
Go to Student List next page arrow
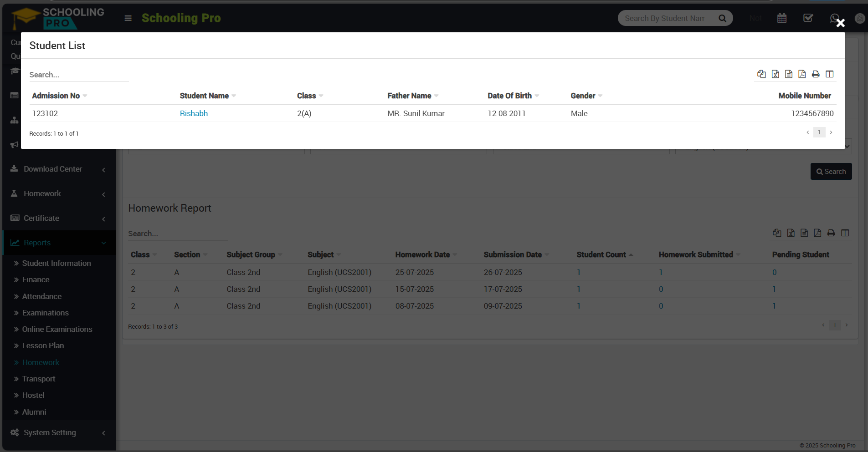point(831,132)
